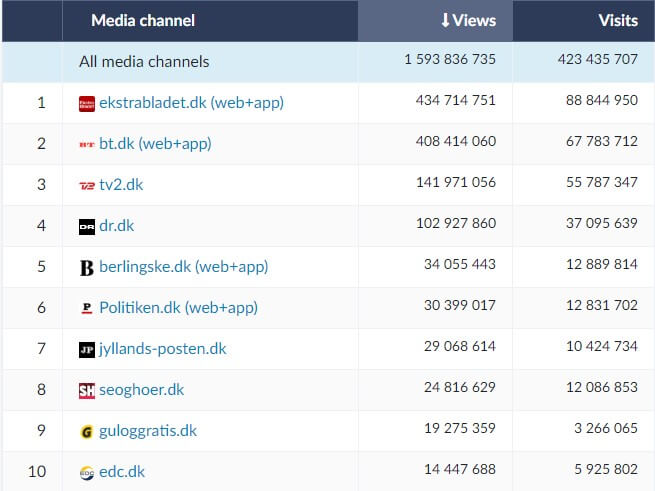
Task: Open Politiken.dk (web+app) link
Action: [x=178, y=308]
